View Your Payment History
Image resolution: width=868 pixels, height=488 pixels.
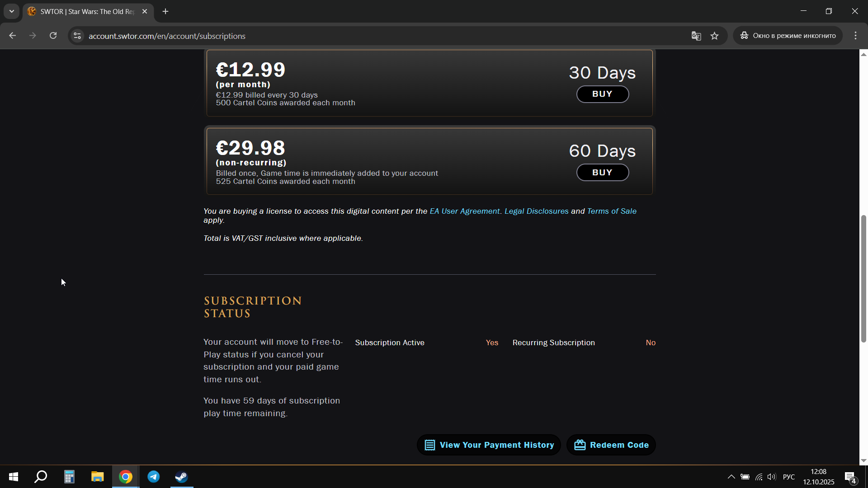click(489, 445)
